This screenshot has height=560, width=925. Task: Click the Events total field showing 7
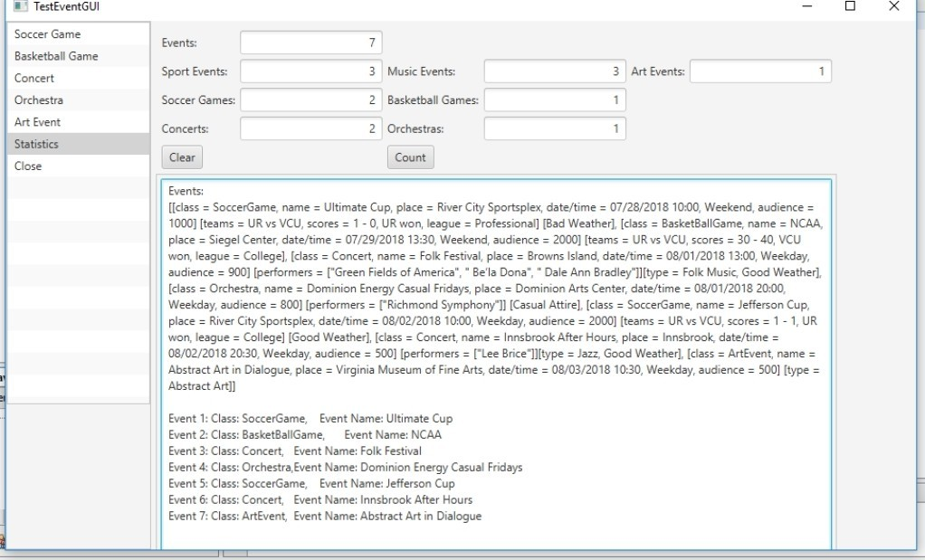309,42
